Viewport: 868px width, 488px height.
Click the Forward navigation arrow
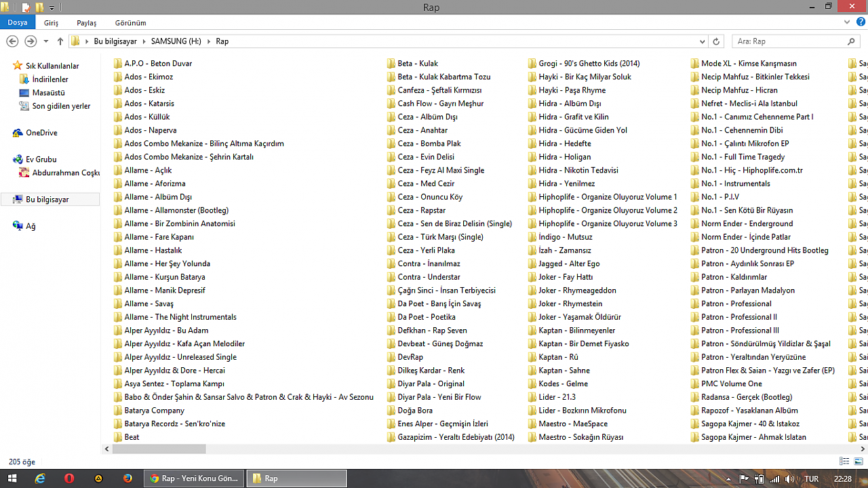(30, 41)
